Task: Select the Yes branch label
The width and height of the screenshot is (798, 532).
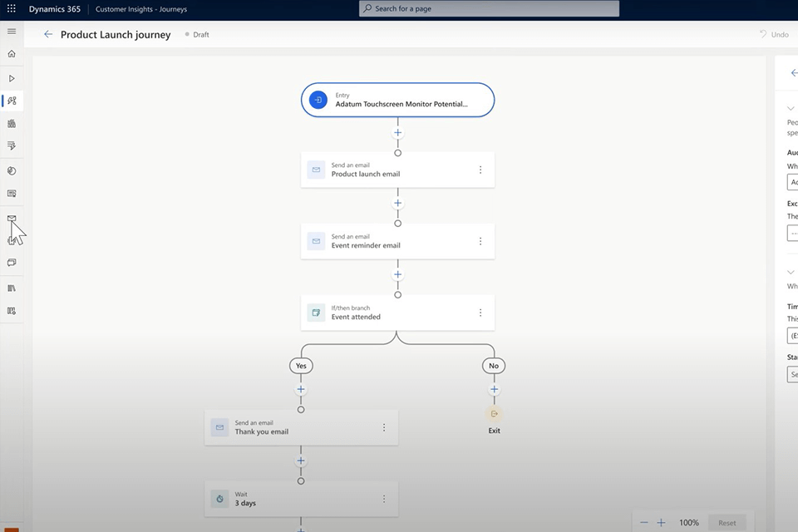Action: tap(301, 366)
